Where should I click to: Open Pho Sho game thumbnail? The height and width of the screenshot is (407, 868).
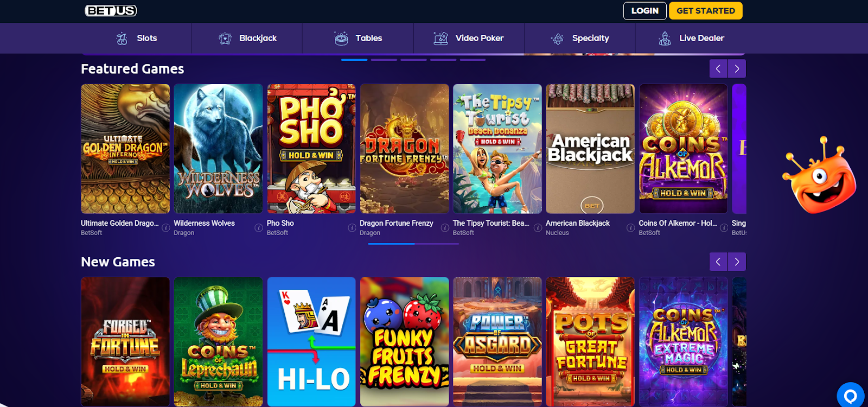pos(311,149)
